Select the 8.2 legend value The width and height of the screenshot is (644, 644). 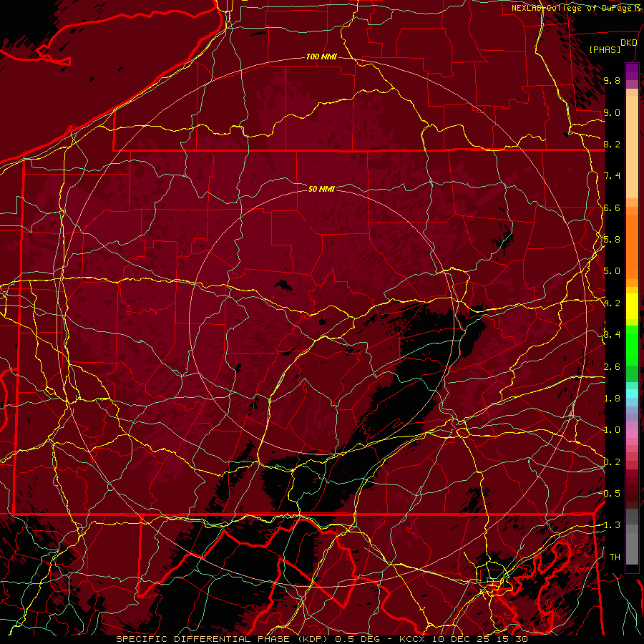(612, 144)
